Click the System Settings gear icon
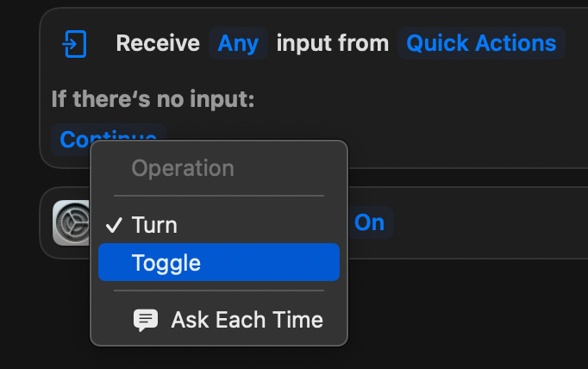 point(71,223)
